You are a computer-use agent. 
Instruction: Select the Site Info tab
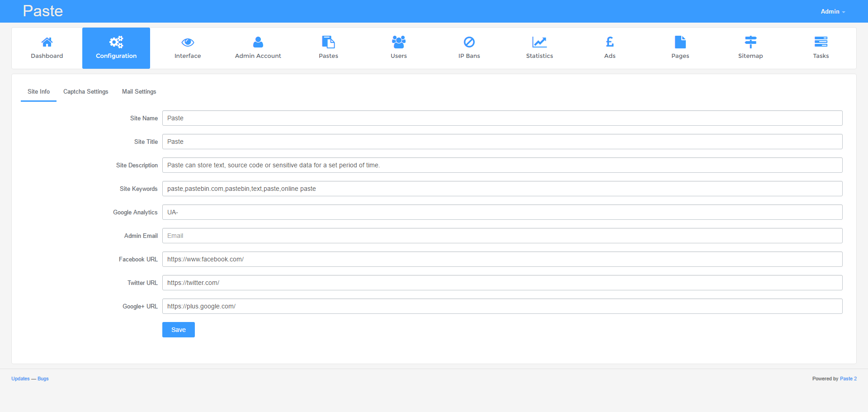click(x=38, y=91)
